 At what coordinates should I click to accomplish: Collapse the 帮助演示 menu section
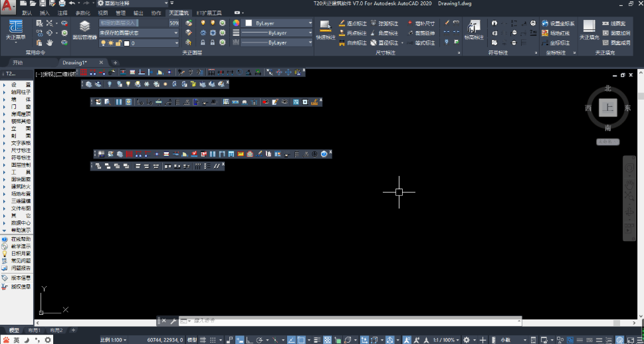click(17, 230)
